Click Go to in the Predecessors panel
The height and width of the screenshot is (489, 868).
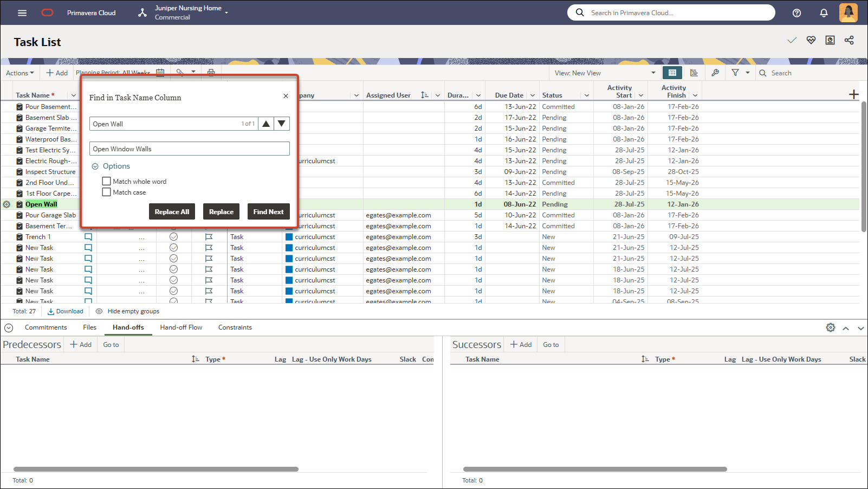click(111, 345)
